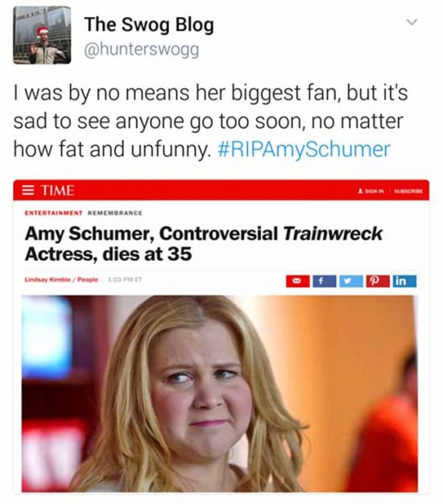This screenshot has width=443, height=504.
Task: Click the Amy Schumer article headline
Action: (204, 244)
